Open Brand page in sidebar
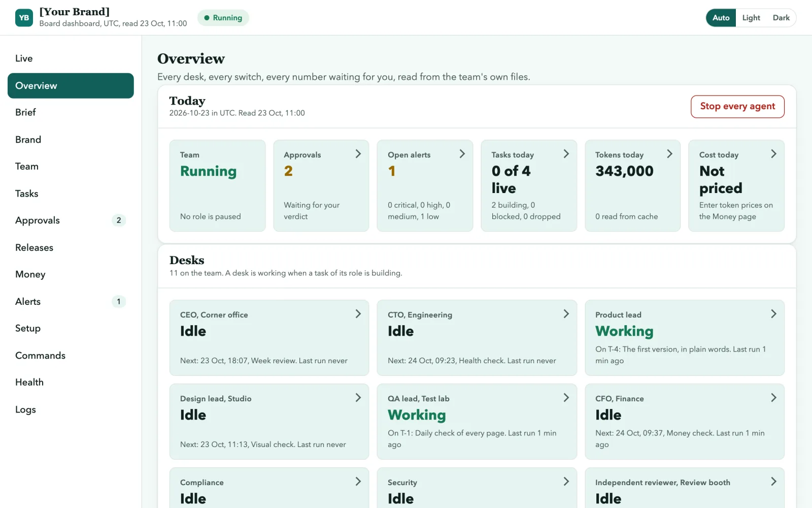 coord(71,140)
